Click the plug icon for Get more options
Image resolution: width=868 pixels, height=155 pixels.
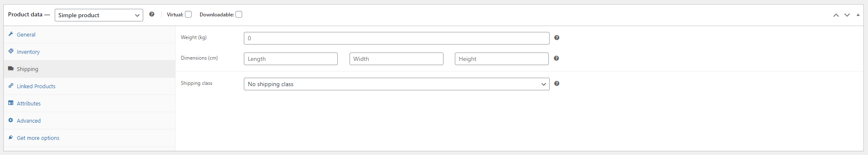click(x=11, y=137)
